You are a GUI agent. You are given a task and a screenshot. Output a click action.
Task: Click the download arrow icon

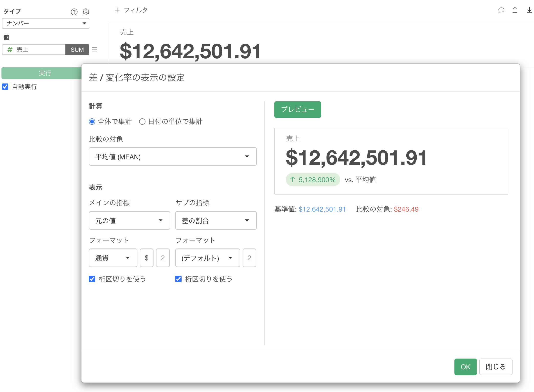click(529, 10)
